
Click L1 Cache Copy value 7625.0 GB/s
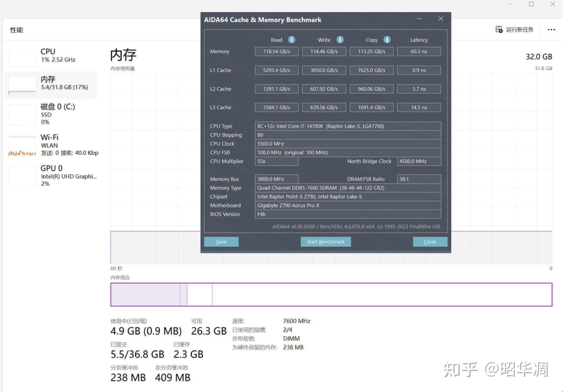371,70
